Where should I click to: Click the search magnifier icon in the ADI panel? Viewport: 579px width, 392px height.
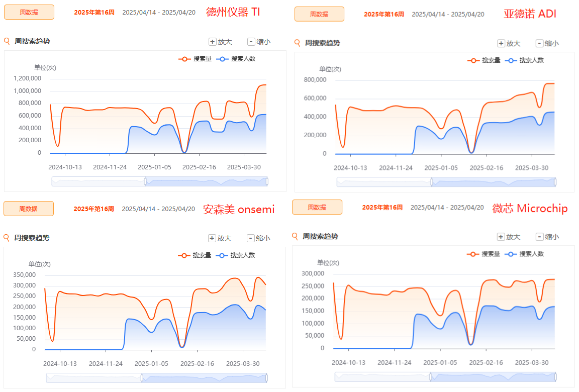pyautogui.click(x=297, y=43)
